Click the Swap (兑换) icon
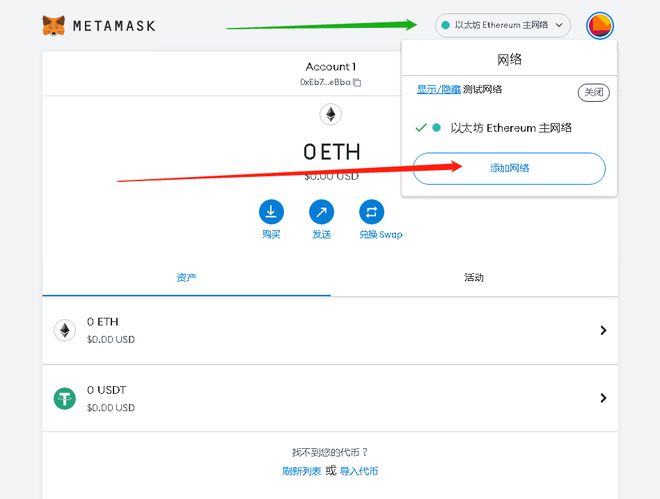The height and width of the screenshot is (499, 660). coord(371,212)
